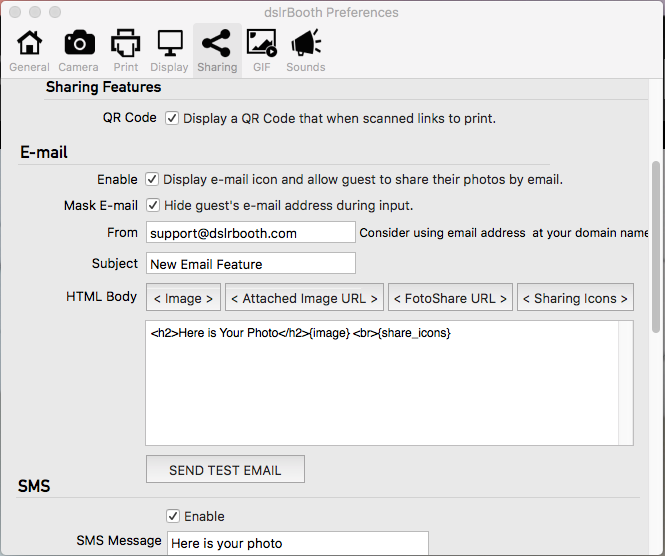665x556 pixels.
Task: Click the dslrBooth Preferences window title
Action: tap(331, 12)
